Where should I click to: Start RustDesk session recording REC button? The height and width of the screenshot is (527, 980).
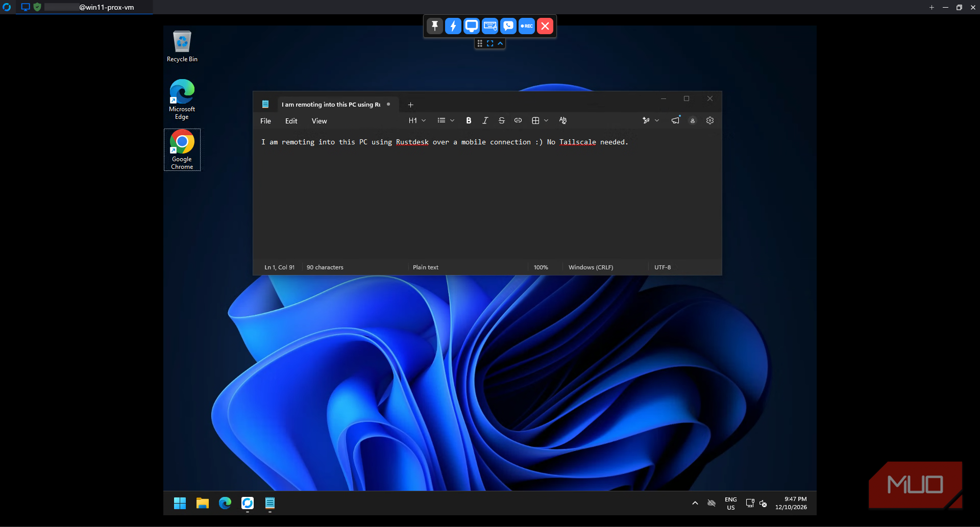tap(527, 26)
